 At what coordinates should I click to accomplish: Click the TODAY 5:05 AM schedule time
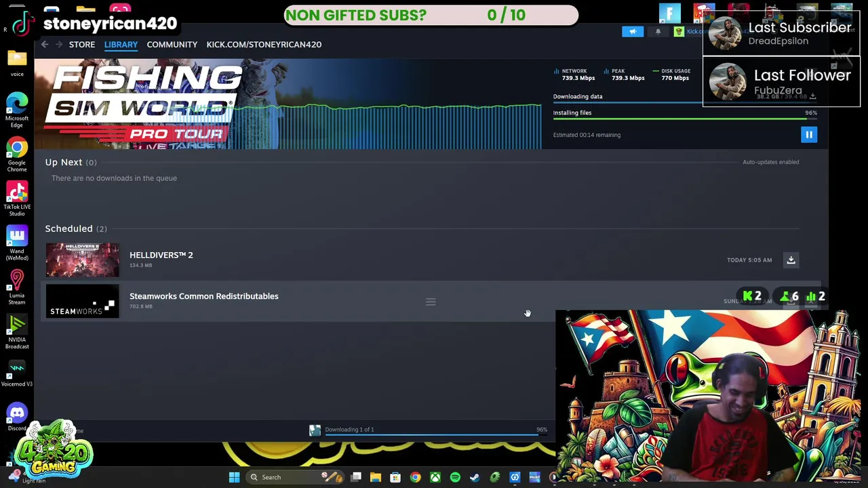tap(749, 260)
